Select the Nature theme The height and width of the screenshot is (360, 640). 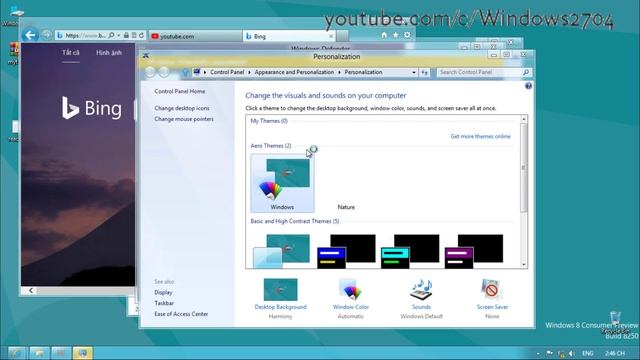pyautogui.click(x=346, y=183)
